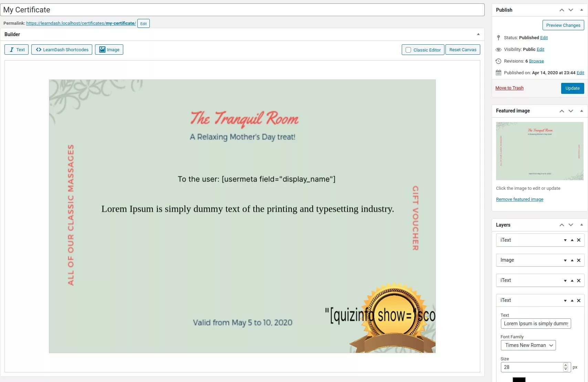Collapse the Publish panel with triangle toggle
This screenshot has width=588, height=382.
pos(581,10)
